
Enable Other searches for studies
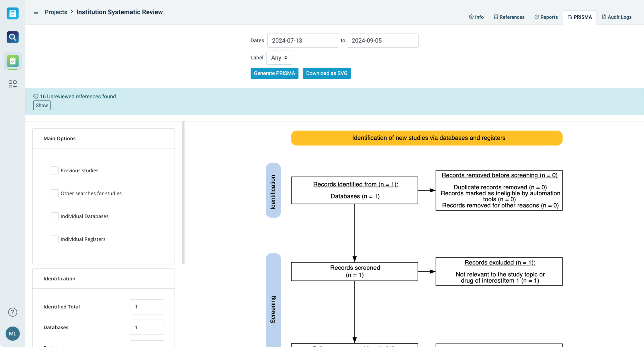pos(54,193)
